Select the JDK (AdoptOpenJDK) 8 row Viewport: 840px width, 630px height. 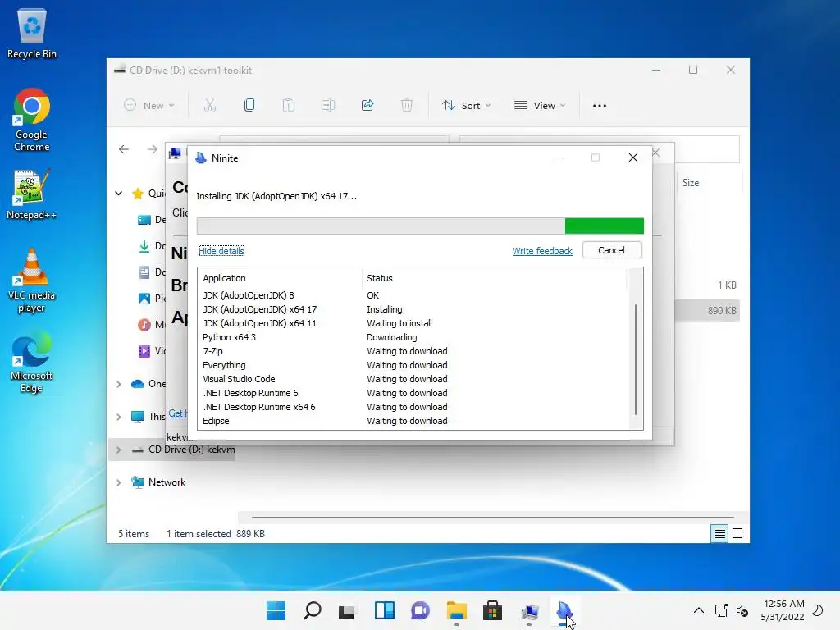(x=412, y=295)
